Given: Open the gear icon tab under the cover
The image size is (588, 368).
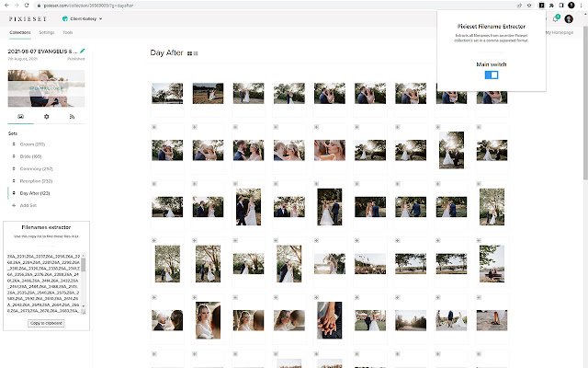Looking at the screenshot, I should point(47,117).
